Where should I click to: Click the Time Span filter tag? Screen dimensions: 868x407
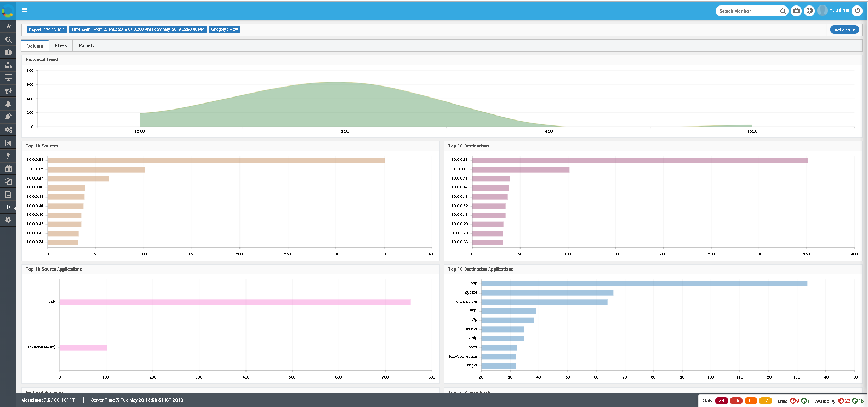point(138,30)
